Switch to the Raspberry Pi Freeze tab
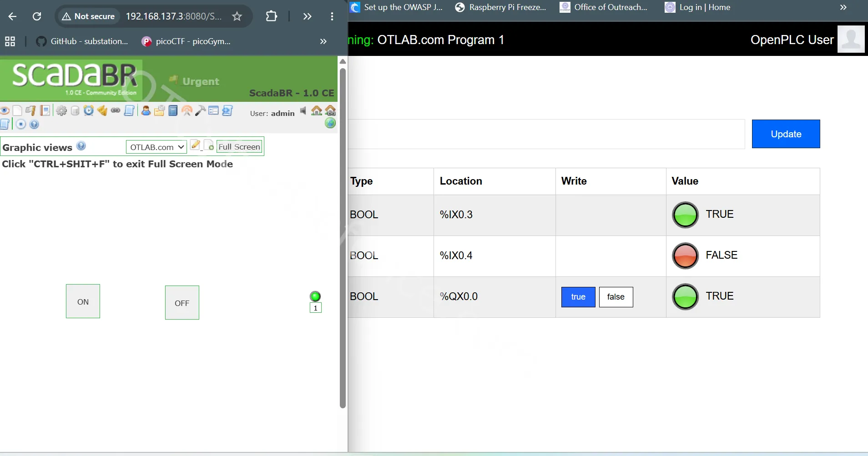868x456 pixels. pos(501,7)
